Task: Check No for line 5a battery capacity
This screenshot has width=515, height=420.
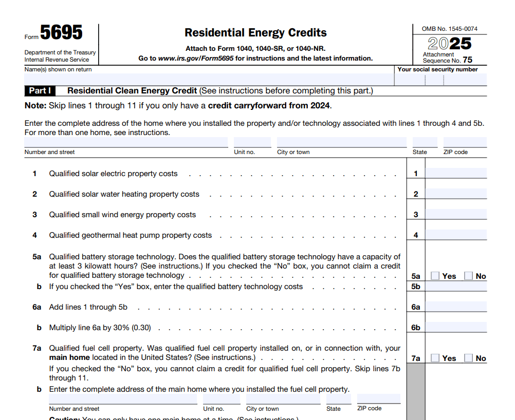Action: tap(468, 276)
